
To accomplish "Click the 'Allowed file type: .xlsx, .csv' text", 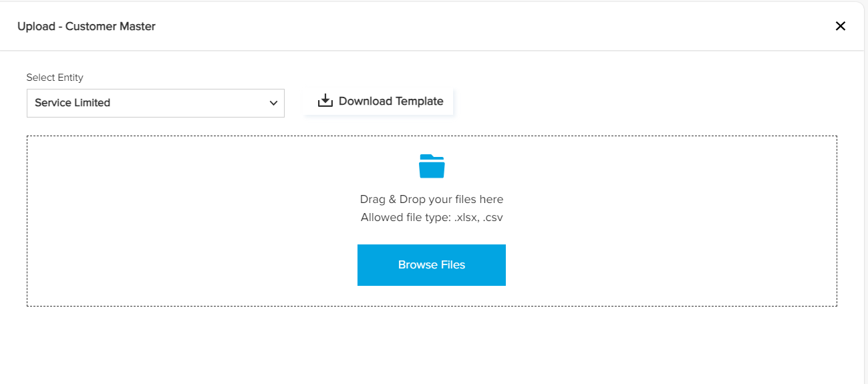I will tap(432, 217).
